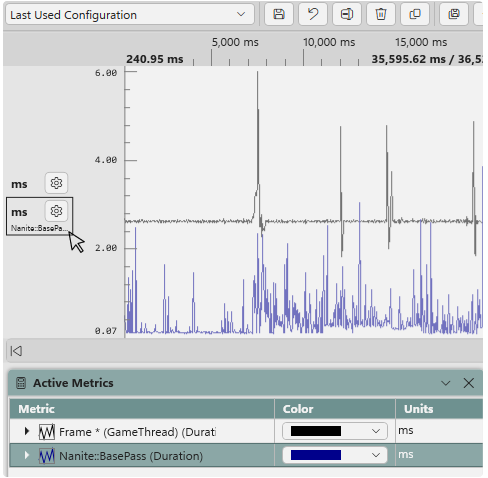Jump to timeline start using skip-back icon
The image size is (488, 478).
(16, 351)
